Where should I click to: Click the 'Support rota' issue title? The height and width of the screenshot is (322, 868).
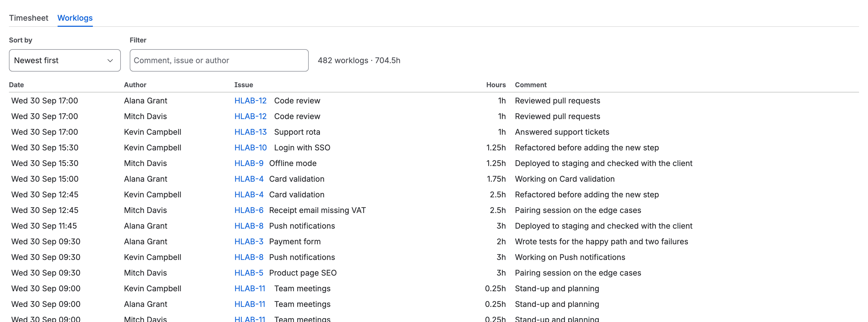297,132
